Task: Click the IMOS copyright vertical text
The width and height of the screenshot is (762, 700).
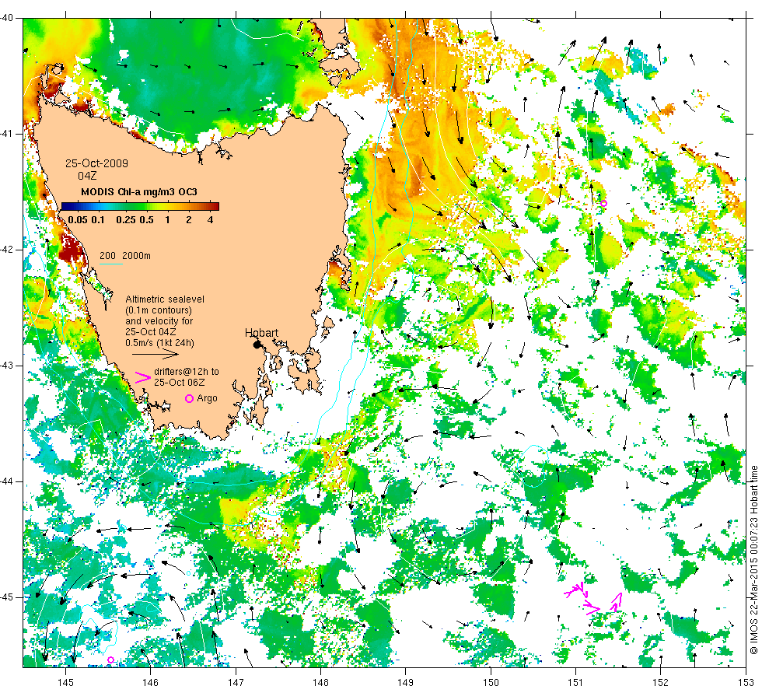Action: click(753, 559)
